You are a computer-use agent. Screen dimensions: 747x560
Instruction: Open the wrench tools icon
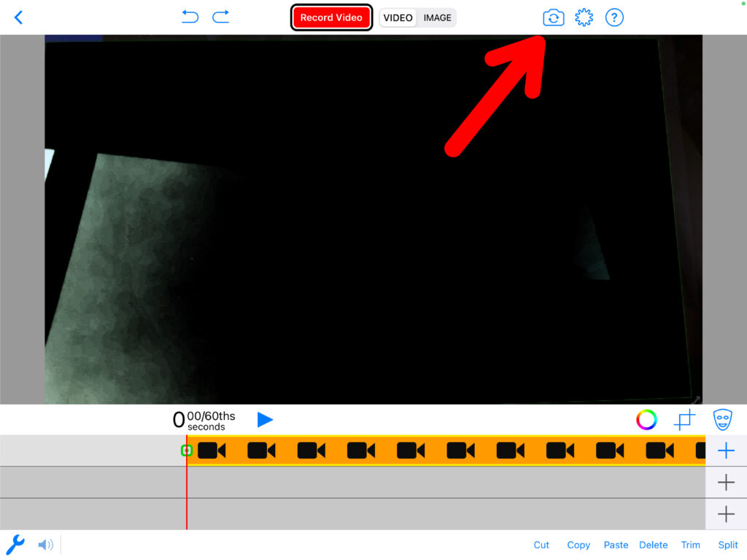[x=15, y=544]
